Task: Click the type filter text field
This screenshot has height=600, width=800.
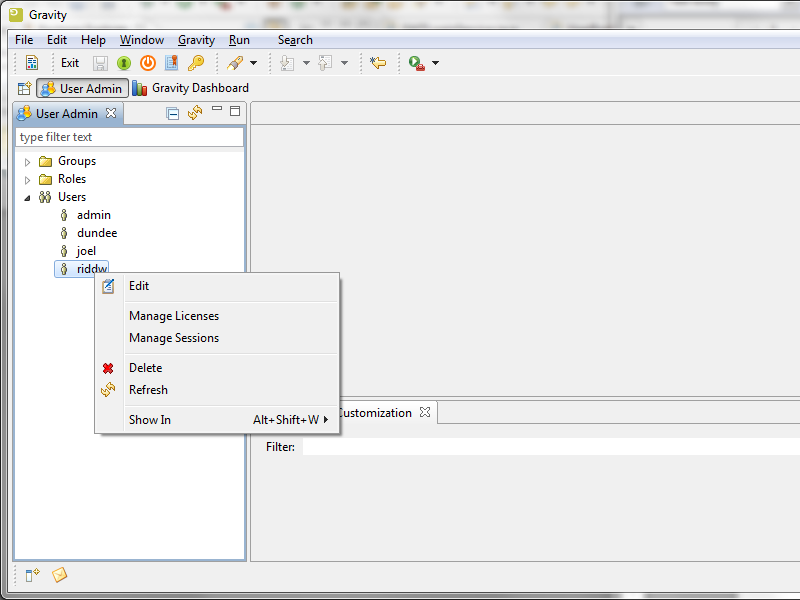Action: click(129, 137)
